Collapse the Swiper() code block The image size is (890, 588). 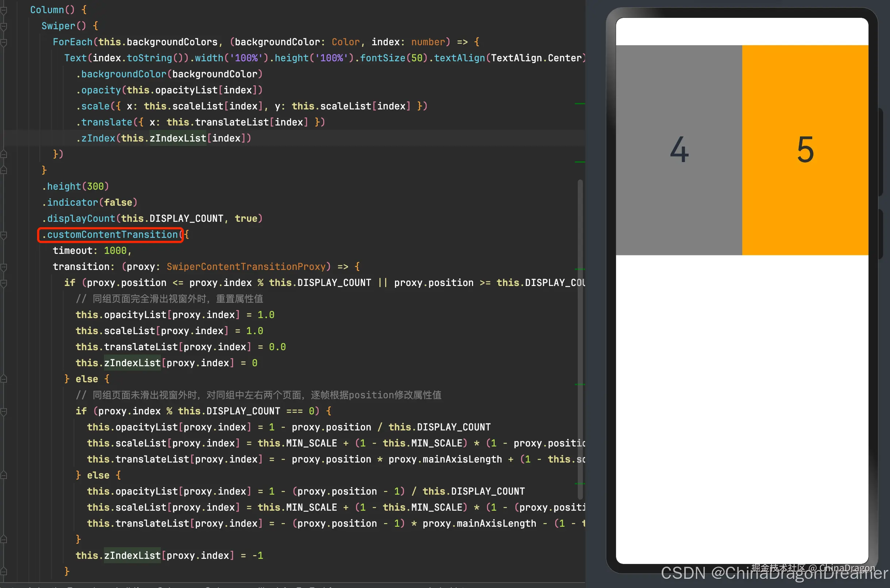tap(4, 26)
